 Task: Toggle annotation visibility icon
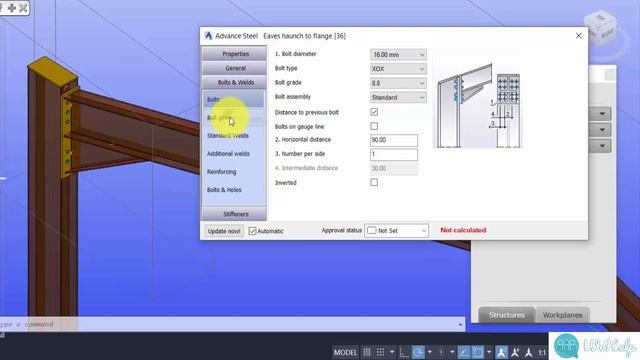point(502,352)
